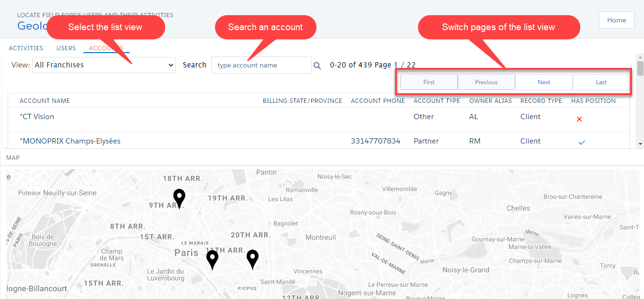Click inside the account search field
Image resolution: width=644 pixels, height=299 pixels.
point(261,65)
